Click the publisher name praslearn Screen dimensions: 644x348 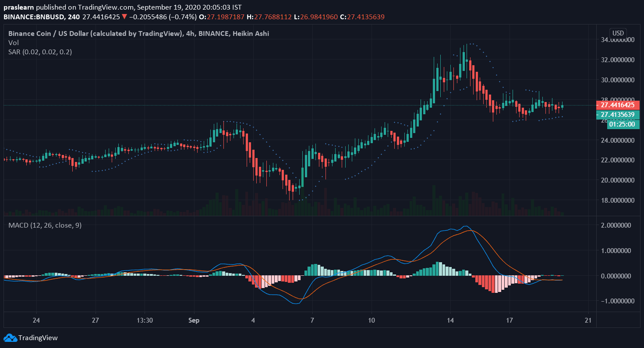coord(19,7)
